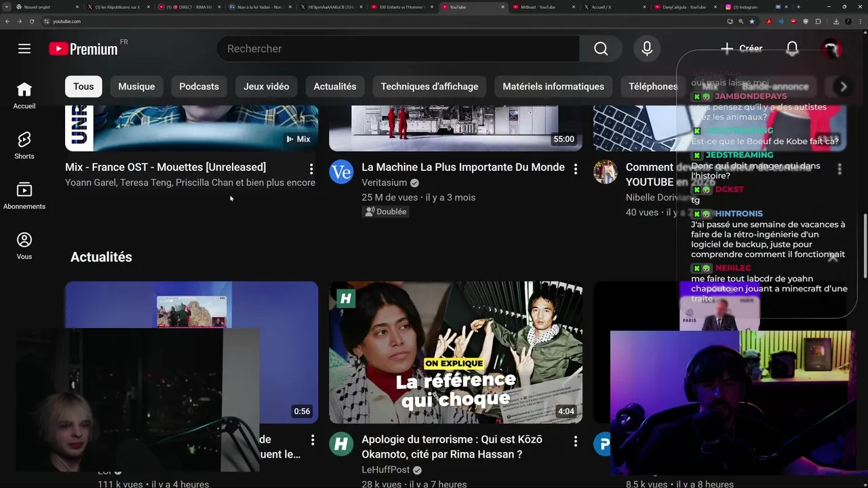Open options for La Machine La Plus Importante video

tap(576, 169)
